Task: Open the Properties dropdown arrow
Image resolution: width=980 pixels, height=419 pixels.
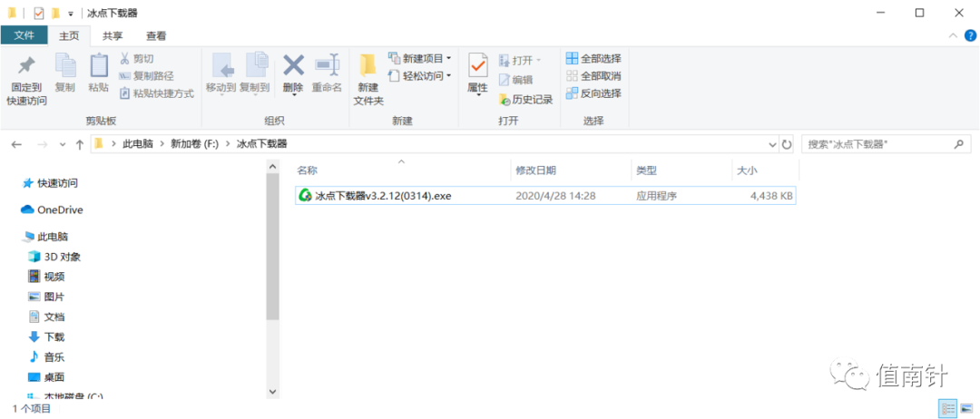Action: [477, 95]
